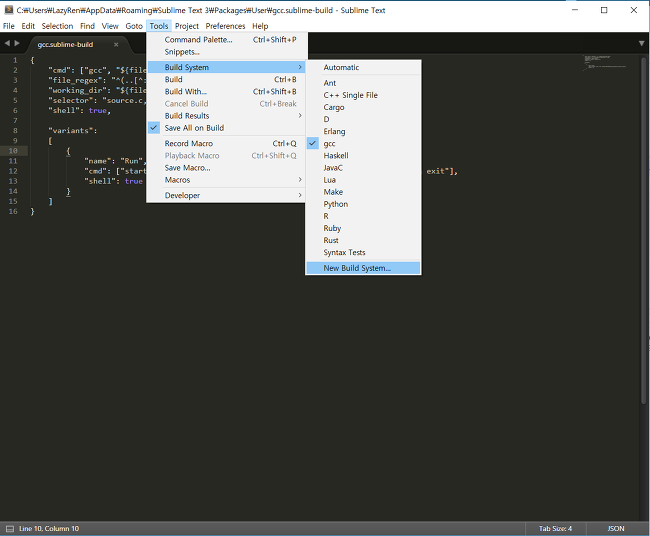
Task: Select R build system
Action: coord(363,216)
